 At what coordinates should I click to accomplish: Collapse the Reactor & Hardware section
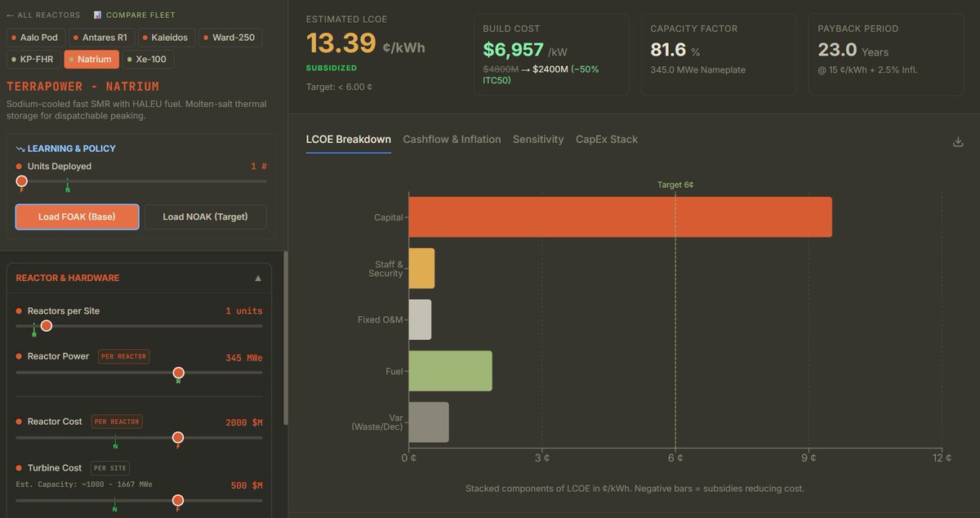pyautogui.click(x=258, y=278)
